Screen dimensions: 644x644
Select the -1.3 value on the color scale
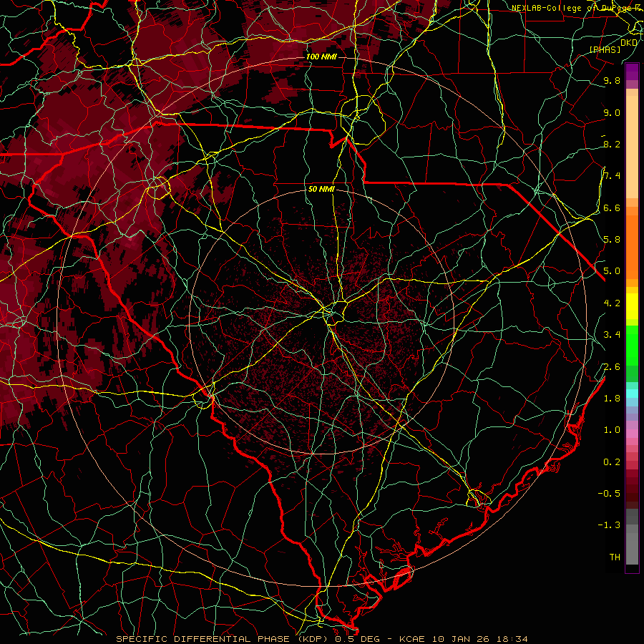(609, 525)
